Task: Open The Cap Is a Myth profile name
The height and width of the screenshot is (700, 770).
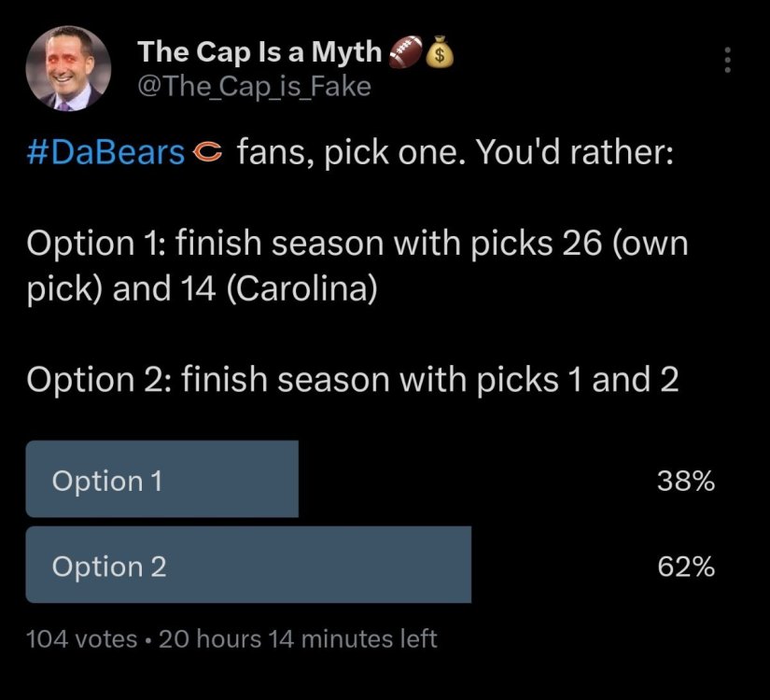Action: tap(259, 53)
